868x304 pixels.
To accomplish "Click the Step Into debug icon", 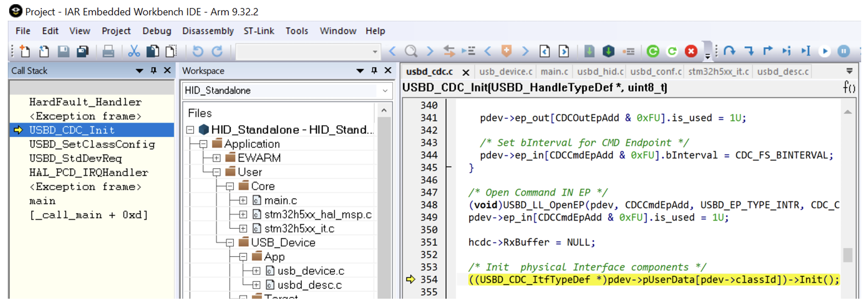I will tap(749, 51).
